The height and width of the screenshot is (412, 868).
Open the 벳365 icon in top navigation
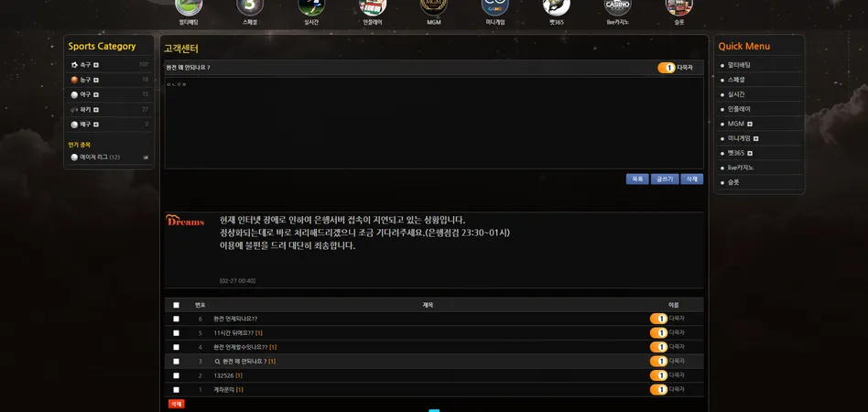[557, 6]
